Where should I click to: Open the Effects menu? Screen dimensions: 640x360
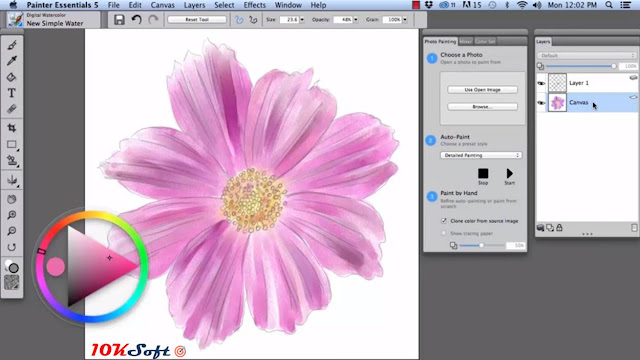point(254,5)
